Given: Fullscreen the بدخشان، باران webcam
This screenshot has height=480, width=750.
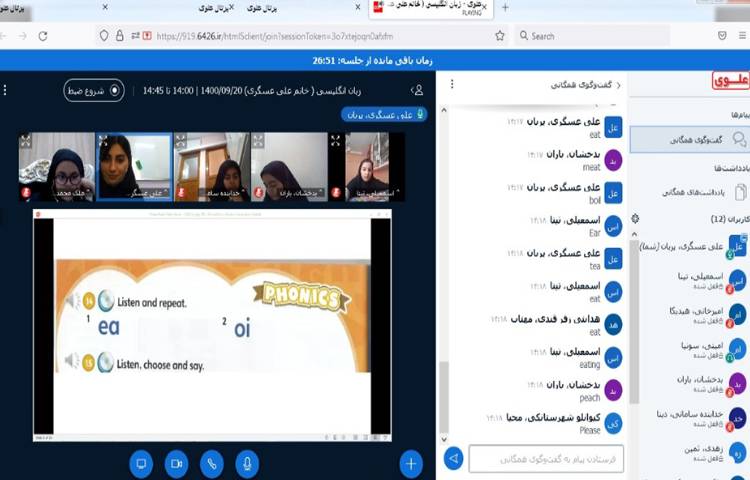Looking at the screenshot, I should [x=258, y=140].
